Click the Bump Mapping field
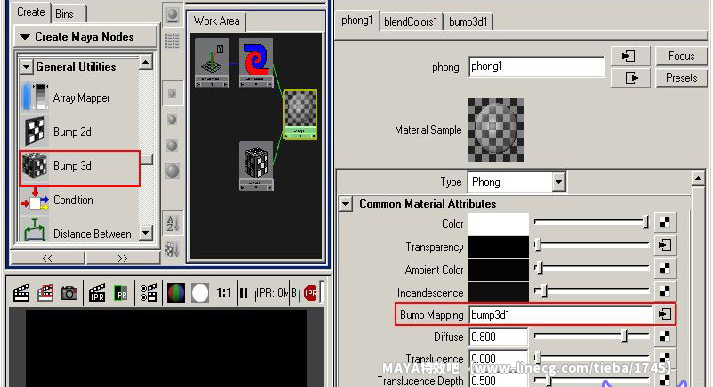 click(561, 315)
